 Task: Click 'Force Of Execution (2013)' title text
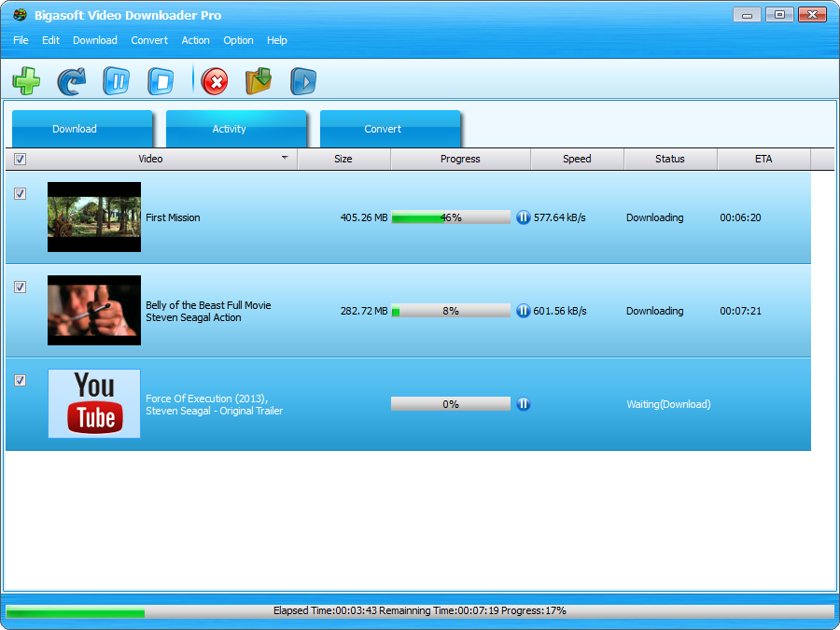pos(207,398)
